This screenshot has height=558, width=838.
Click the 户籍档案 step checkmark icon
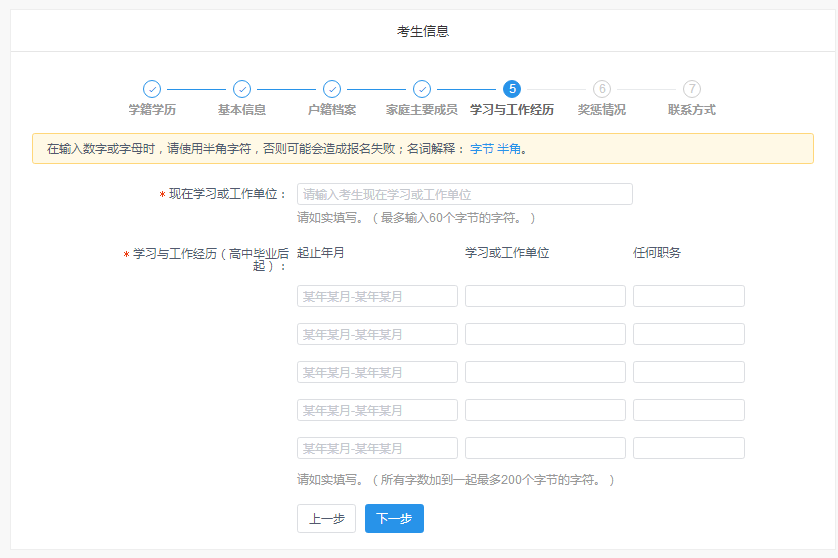(332, 89)
